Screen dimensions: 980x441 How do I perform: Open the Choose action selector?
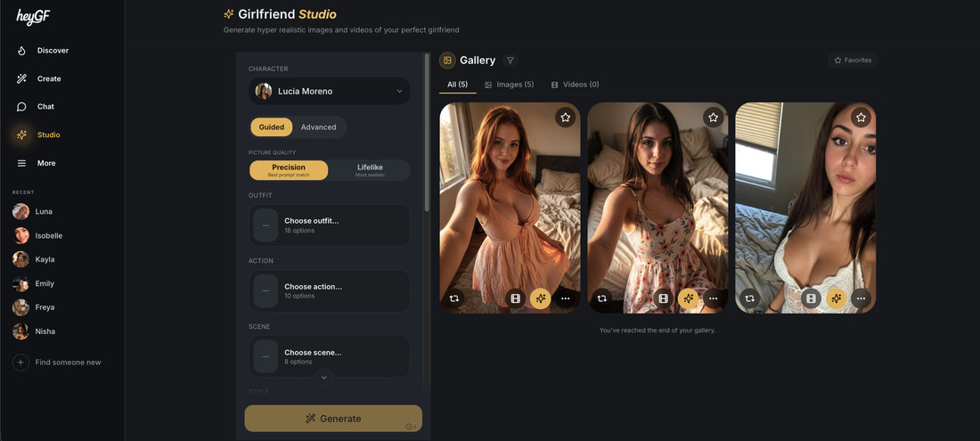point(330,290)
